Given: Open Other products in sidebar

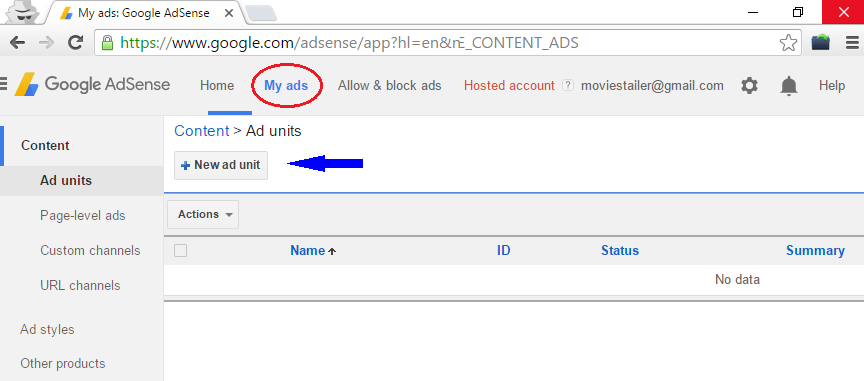Looking at the screenshot, I should (63, 364).
